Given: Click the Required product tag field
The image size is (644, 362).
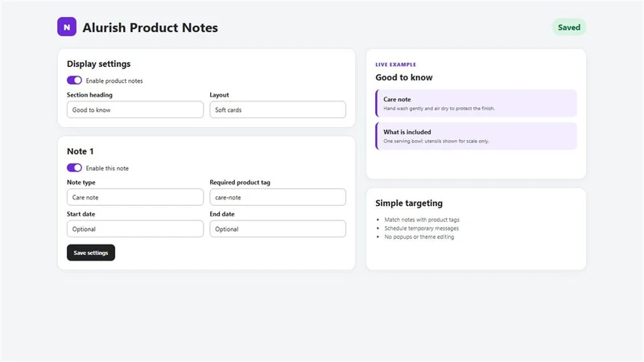Looking at the screenshot, I should point(278,197).
